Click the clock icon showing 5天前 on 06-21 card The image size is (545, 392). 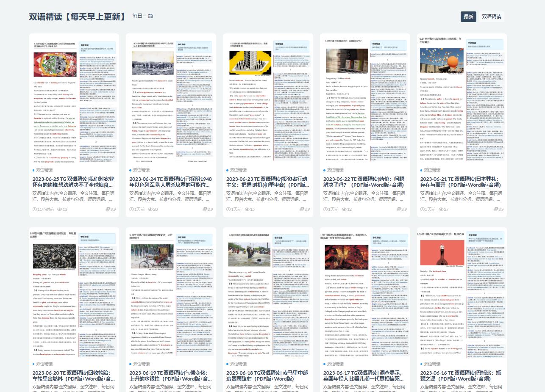[x=423, y=208]
